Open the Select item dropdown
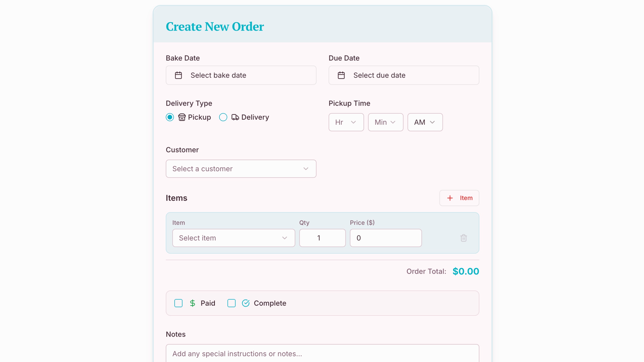Image resolution: width=644 pixels, height=362 pixels. tap(233, 238)
